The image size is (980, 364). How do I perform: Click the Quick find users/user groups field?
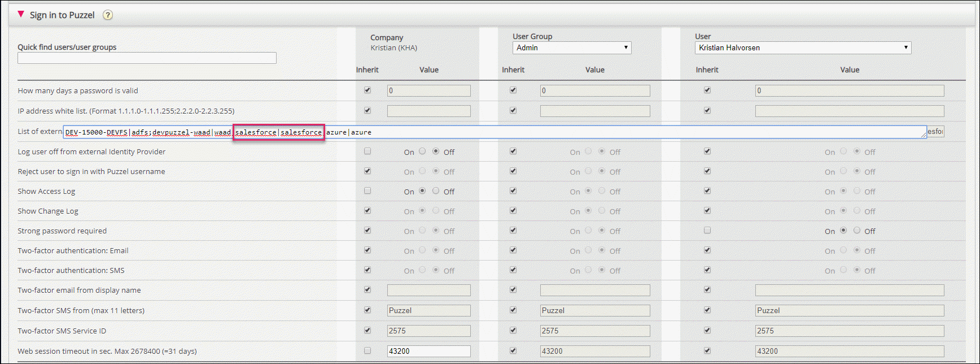147,58
